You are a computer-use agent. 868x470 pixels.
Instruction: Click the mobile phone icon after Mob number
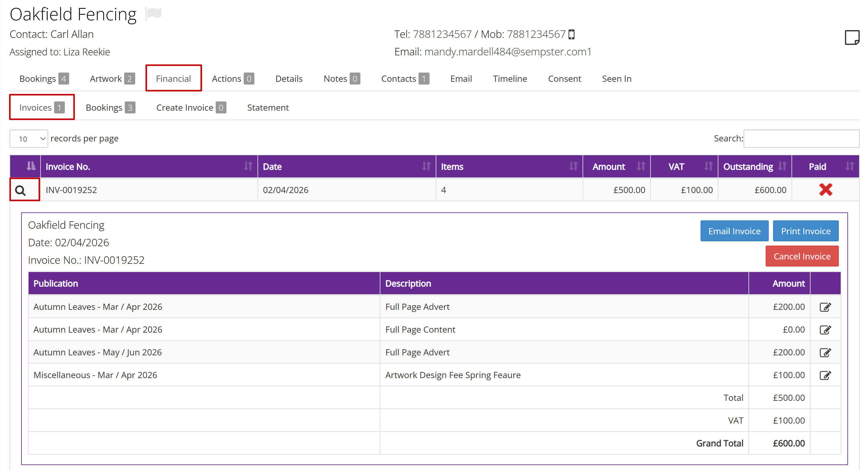point(571,34)
